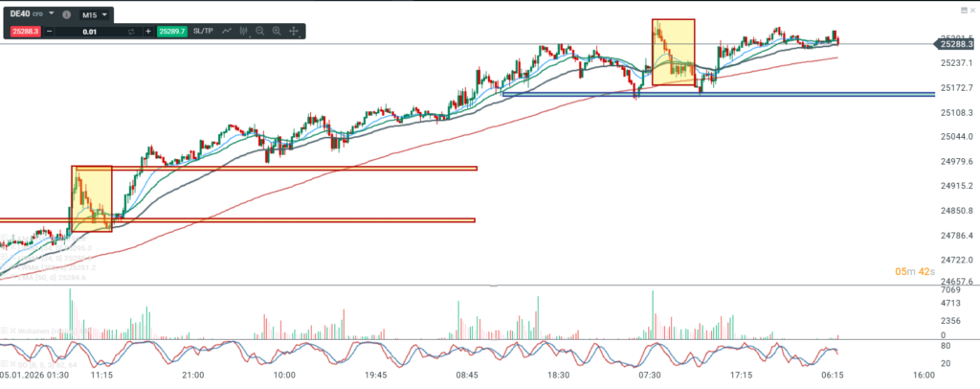Screen dimensions: 980x389
Task: Zoom out the chart with the magnifier minus
Action: (x=260, y=32)
